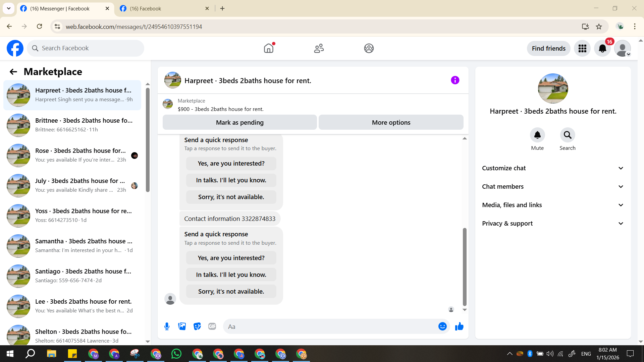Search in conversation magnifier icon

(x=567, y=135)
